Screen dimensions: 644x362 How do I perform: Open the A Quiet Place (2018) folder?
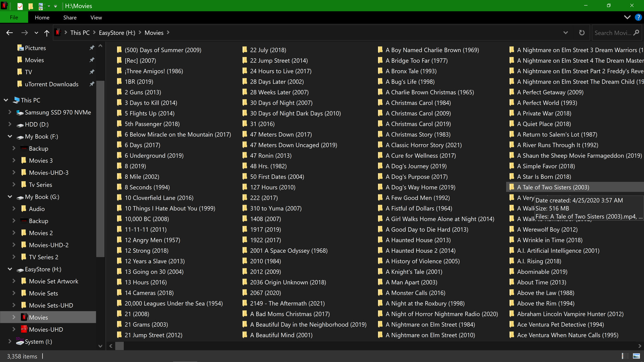544,124
